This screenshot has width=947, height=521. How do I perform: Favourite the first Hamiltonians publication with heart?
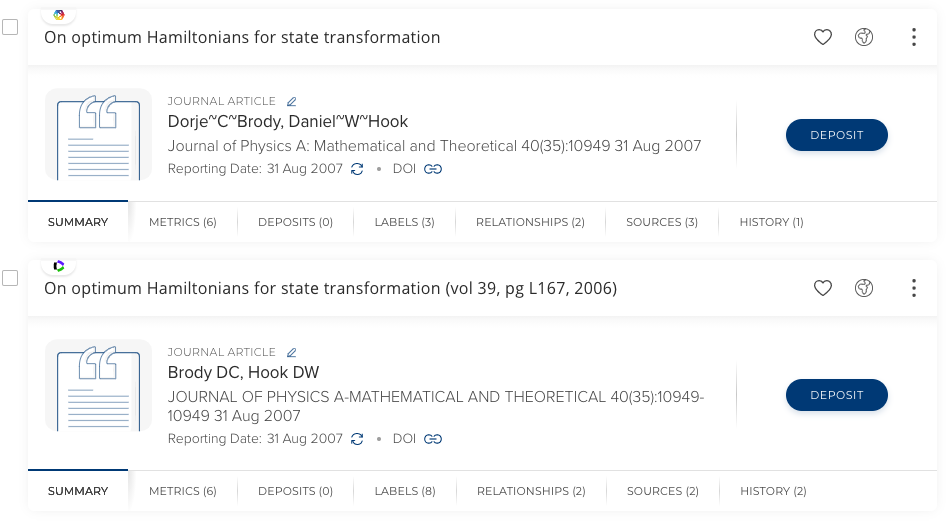click(x=822, y=38)
